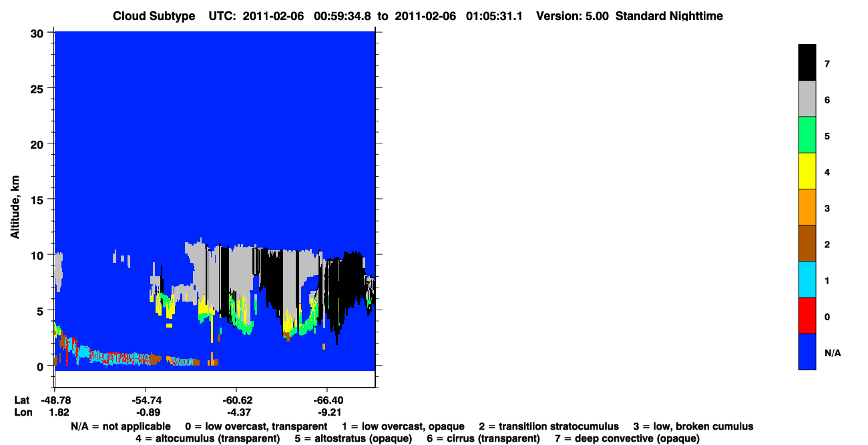Click legend text '4 = altocumulus (transparent)'
This screenshot has height=445, width=868.
208,438
